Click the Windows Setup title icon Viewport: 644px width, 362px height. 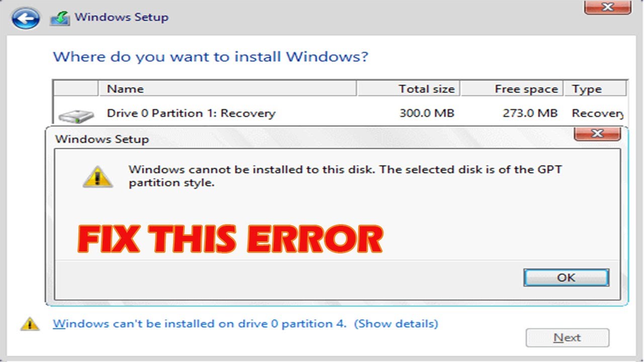click(x=59, y=19)
